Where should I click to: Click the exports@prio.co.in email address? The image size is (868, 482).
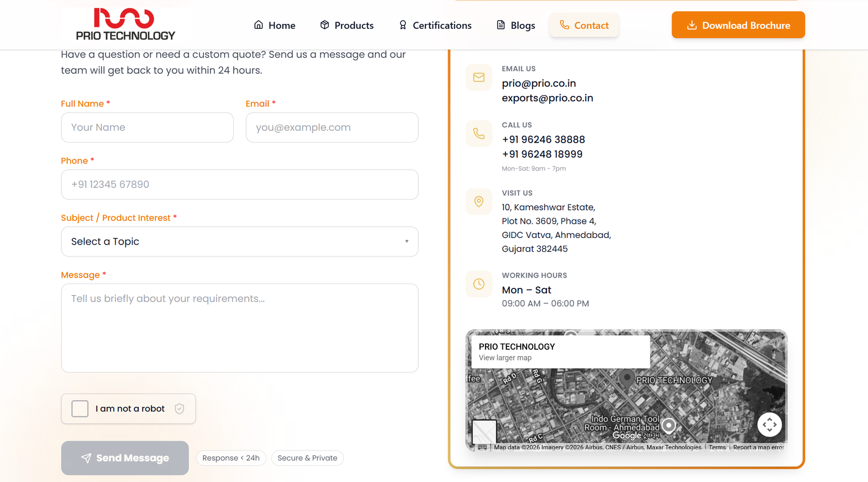(547, 98)
